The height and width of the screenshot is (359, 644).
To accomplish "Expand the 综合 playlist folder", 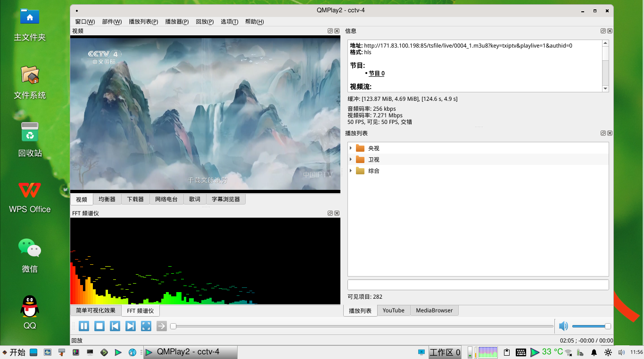I will 350,171.
